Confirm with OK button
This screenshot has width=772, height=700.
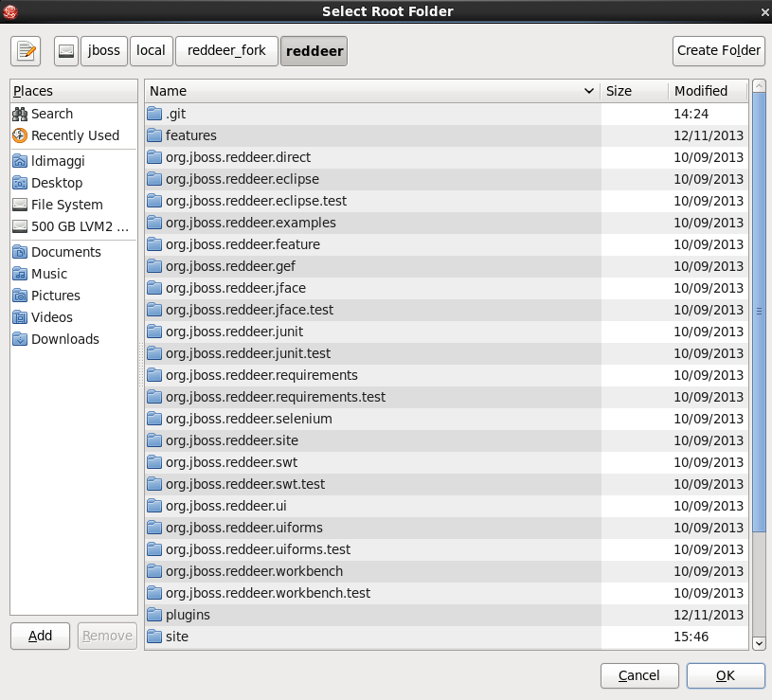click(x=726, y=675)
